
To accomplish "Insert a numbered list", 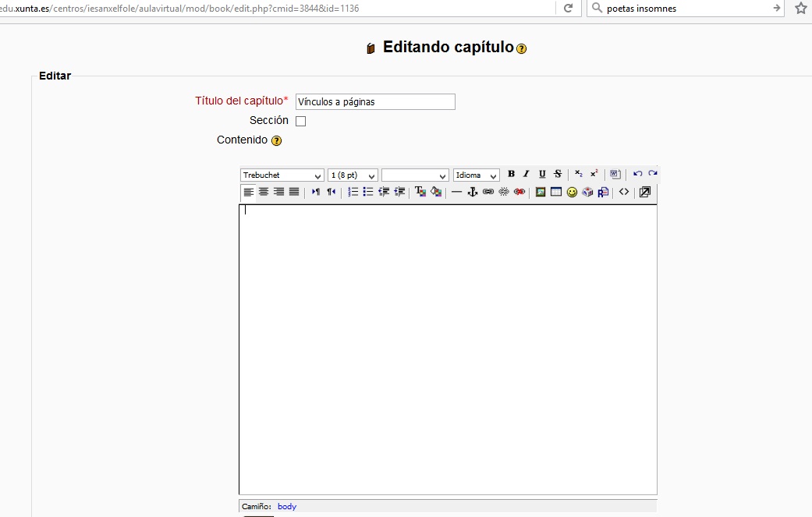I will point(353,192).
